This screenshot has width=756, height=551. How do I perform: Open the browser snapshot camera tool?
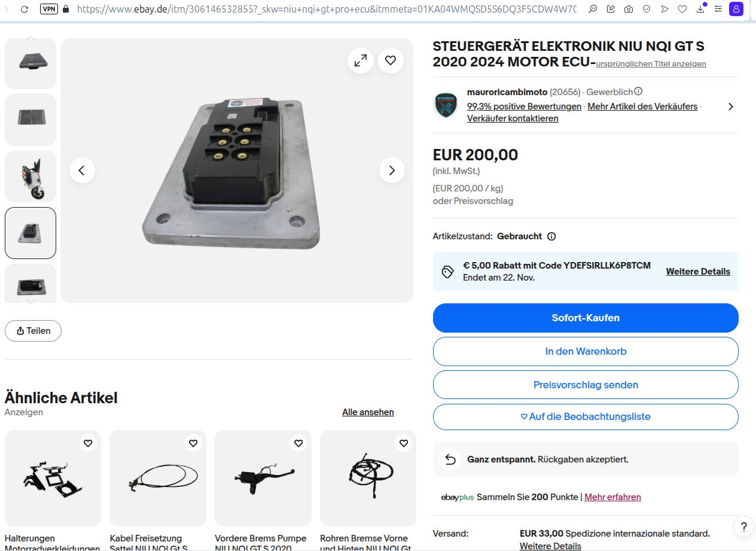point(629,9)
